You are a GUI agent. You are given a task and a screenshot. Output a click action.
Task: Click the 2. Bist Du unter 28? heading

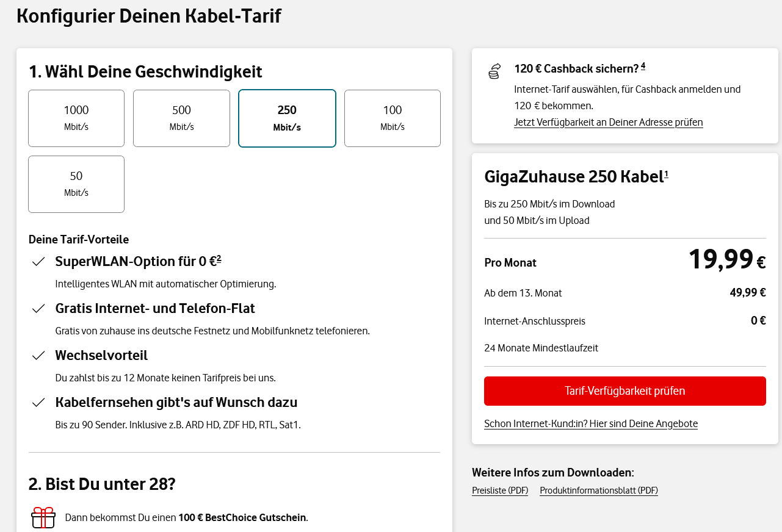tap(102, 484)
